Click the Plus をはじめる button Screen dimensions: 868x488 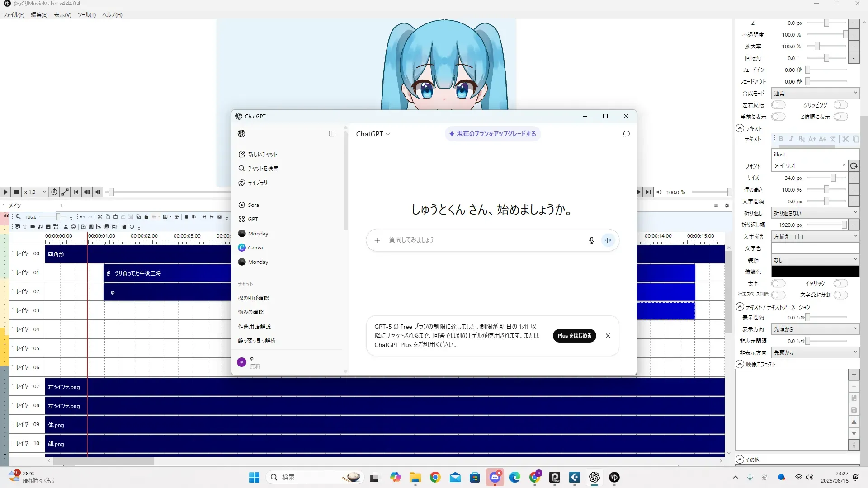[574, 336]
